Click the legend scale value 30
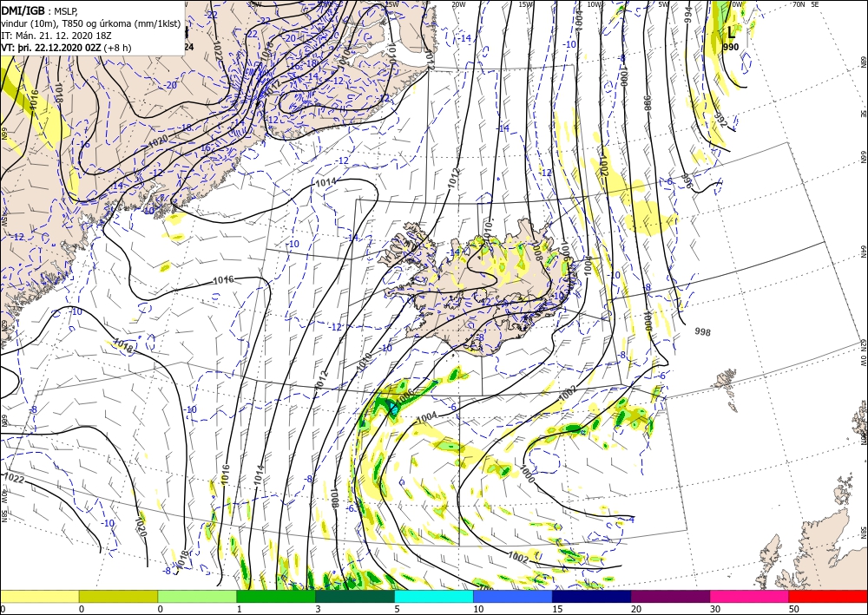 [x=714, y=609]
